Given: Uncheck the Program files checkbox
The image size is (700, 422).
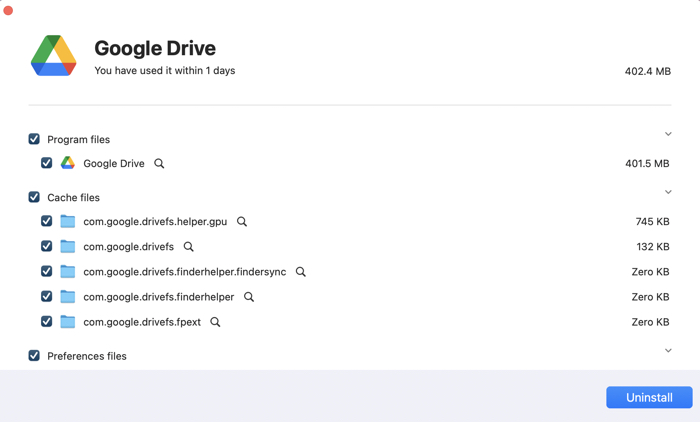Looking at the screenshot, I should coord(34,139).
